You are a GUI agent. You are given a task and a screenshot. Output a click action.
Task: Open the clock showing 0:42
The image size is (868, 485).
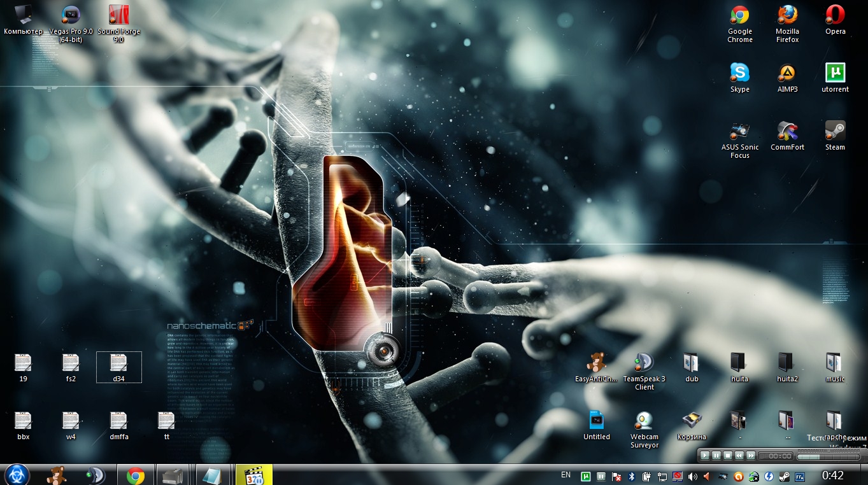tap(832, 475)
